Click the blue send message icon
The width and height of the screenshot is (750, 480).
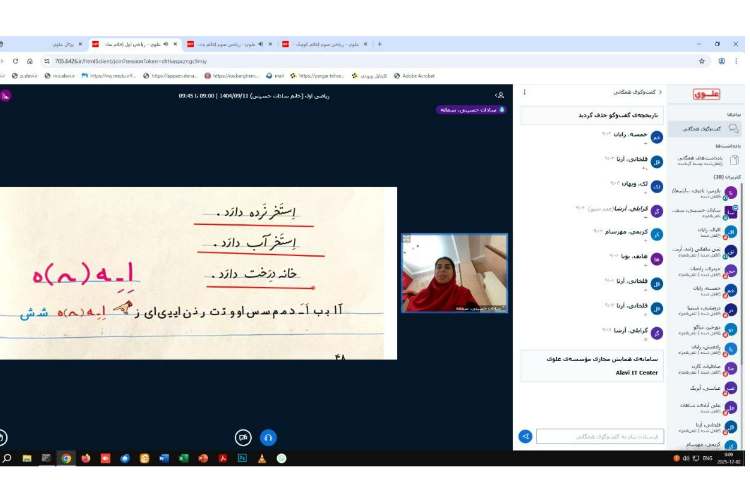pos(525,436)
